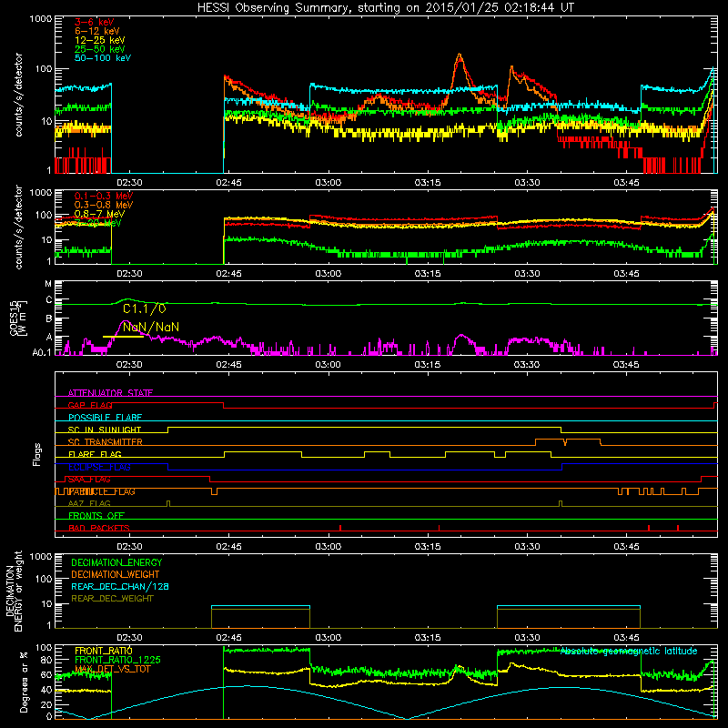The width and height of the screenshot is (728, 728).
Task: Select the GAP_FLAG label
Action: [90, 405]
